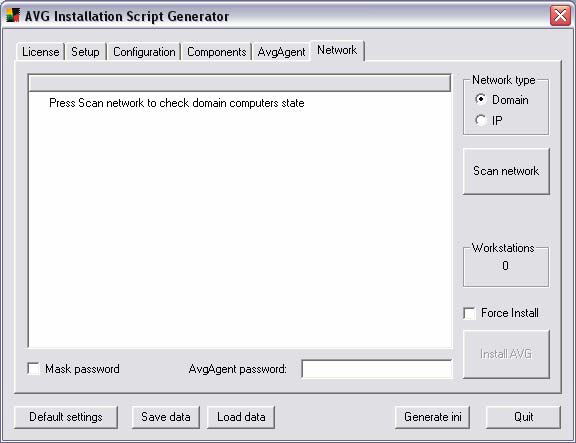Restore Default settings

66,417
